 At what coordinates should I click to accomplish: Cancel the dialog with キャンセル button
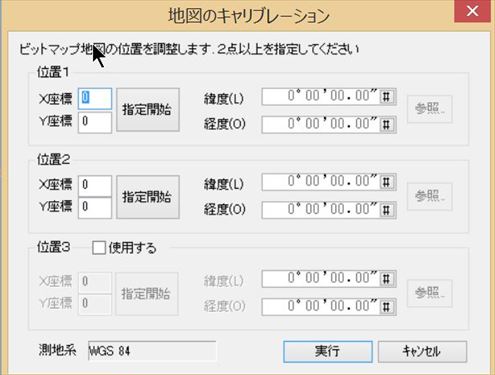point(422,351)
